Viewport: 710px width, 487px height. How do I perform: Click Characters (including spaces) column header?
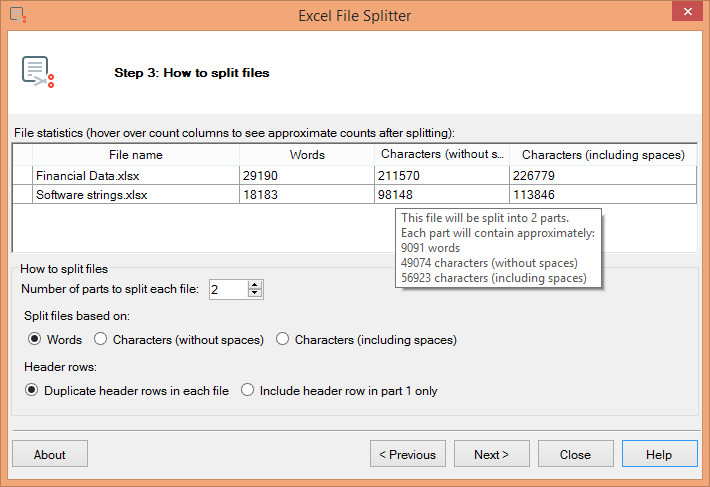tap(603, 155)
